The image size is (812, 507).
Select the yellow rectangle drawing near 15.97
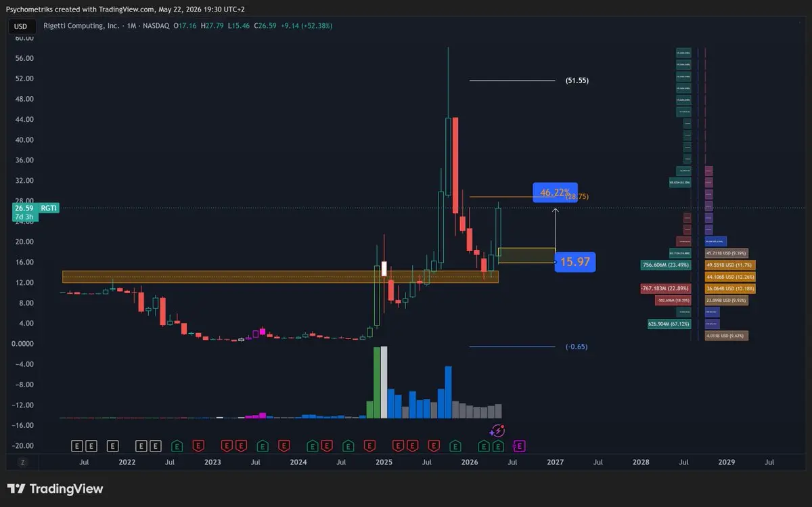(526, 255)
